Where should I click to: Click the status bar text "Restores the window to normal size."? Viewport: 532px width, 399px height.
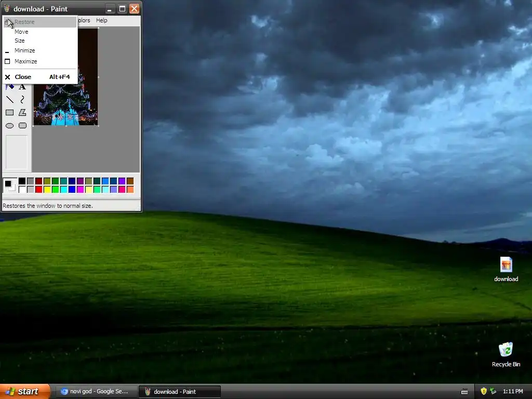coord(48,206)
